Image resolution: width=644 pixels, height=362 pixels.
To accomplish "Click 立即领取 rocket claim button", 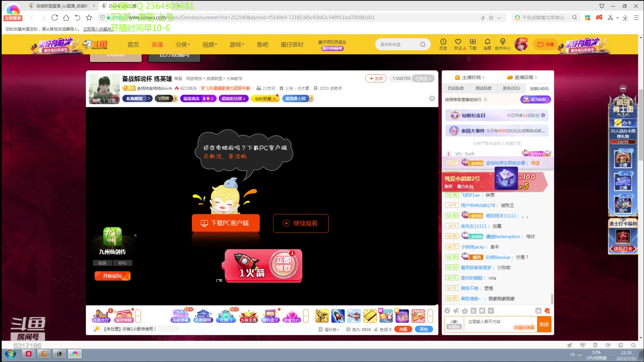I will pos(284,264).
